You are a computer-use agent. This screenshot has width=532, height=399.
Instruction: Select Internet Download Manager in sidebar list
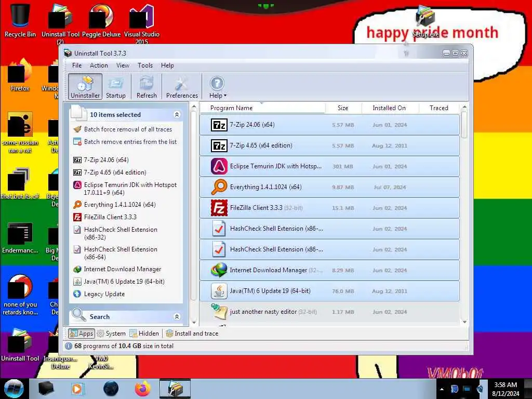(x=123, y=269)
